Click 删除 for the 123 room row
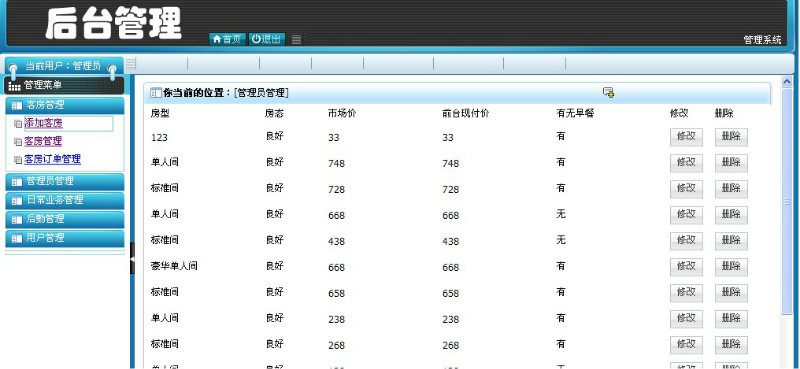 click(x=731, y=137)
